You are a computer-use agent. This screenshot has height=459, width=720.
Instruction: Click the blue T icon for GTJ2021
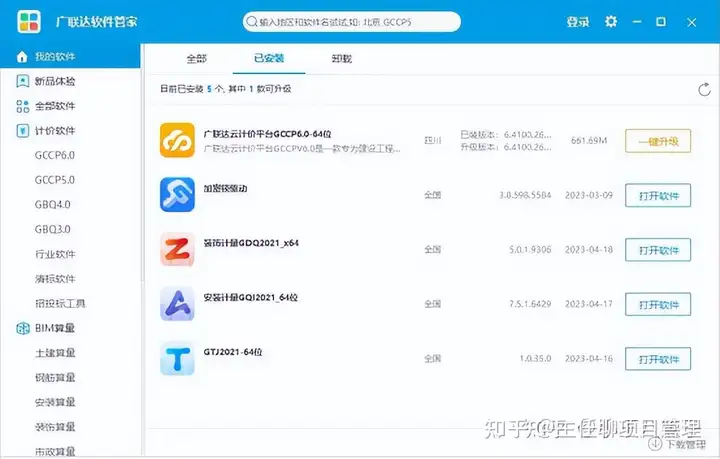(177, 358)
